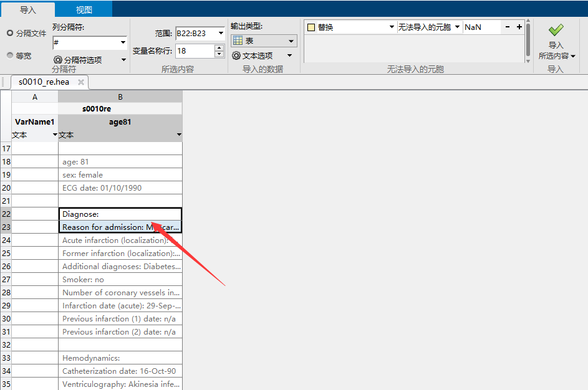Click the rules list scrollbar
Viewport: 588px width, 390px height.
[528, 40]
